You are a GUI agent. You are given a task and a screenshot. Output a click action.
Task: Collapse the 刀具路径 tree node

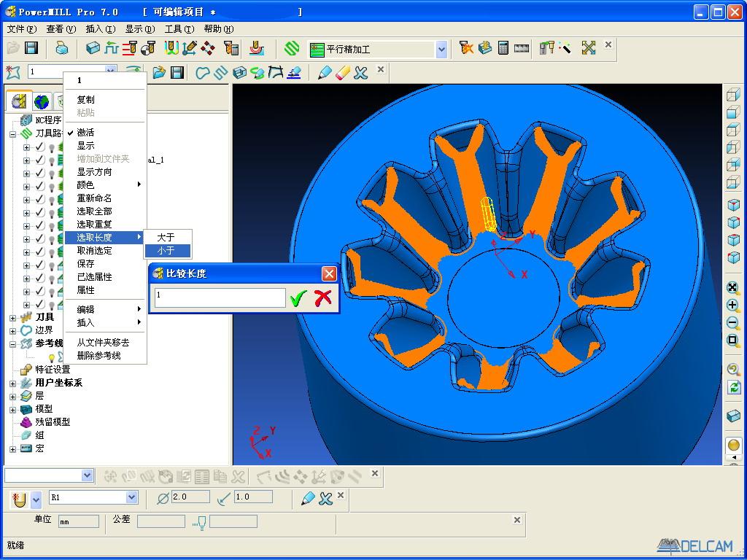point(13,134)
